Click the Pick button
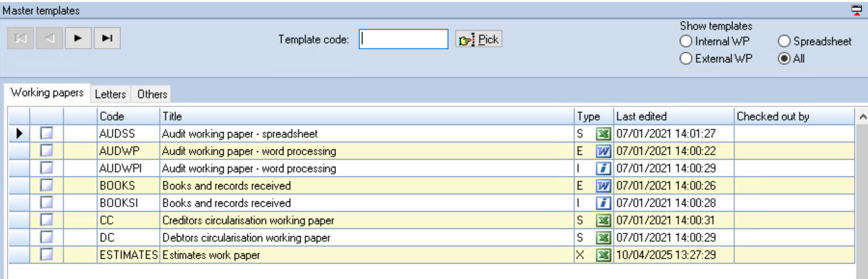 (478, 39)
